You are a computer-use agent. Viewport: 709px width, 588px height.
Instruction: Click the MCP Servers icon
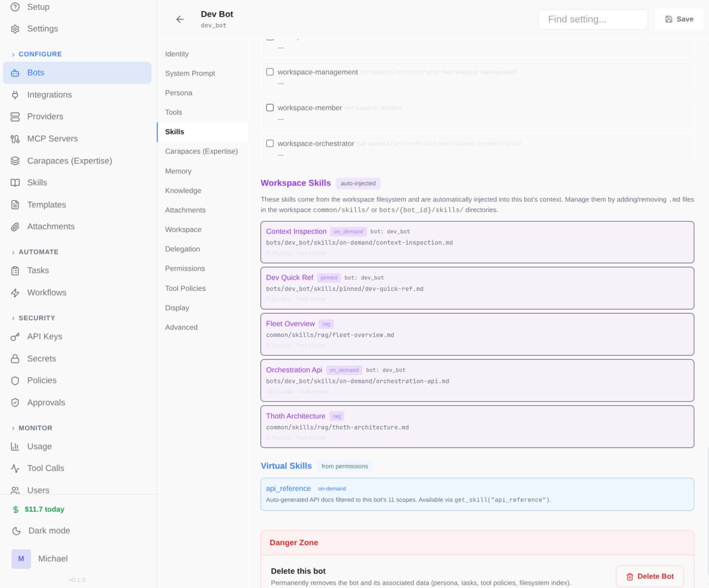[15, 139]
